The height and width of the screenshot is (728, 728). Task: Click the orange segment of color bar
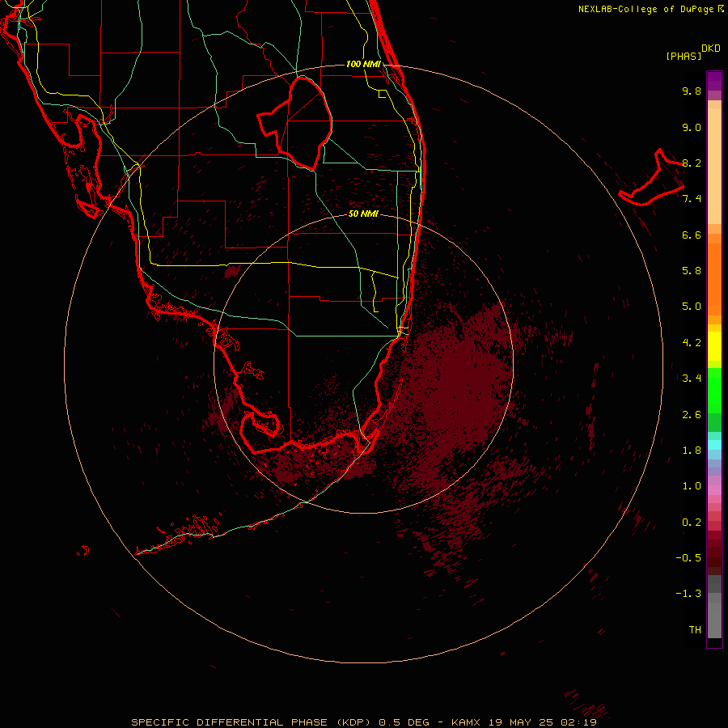tap(714, 279)
